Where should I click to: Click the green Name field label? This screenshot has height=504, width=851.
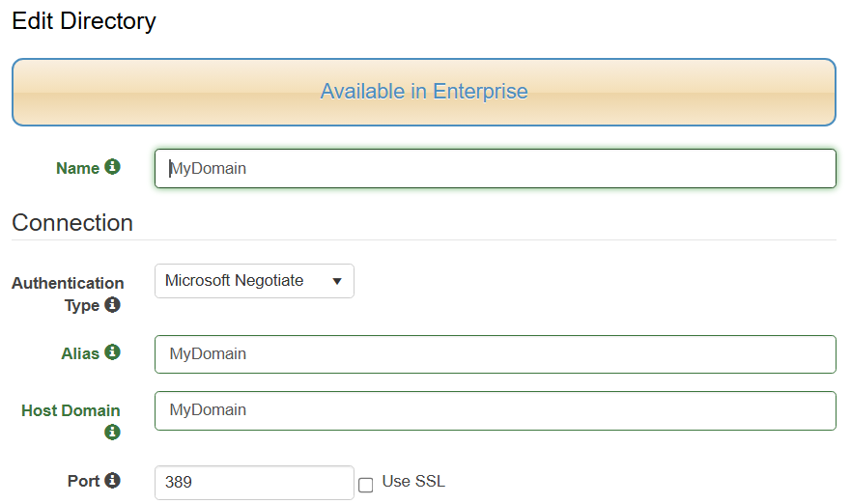[x=77, y=168]
